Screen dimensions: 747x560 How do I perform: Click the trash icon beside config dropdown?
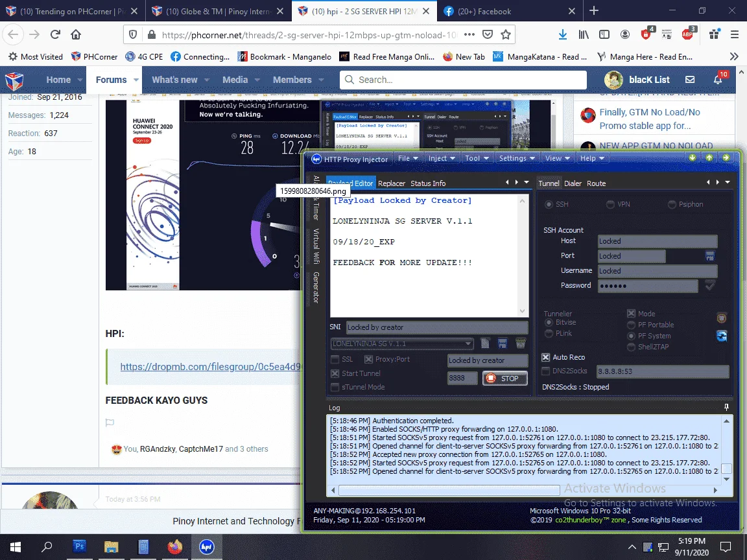click(521, 344)
